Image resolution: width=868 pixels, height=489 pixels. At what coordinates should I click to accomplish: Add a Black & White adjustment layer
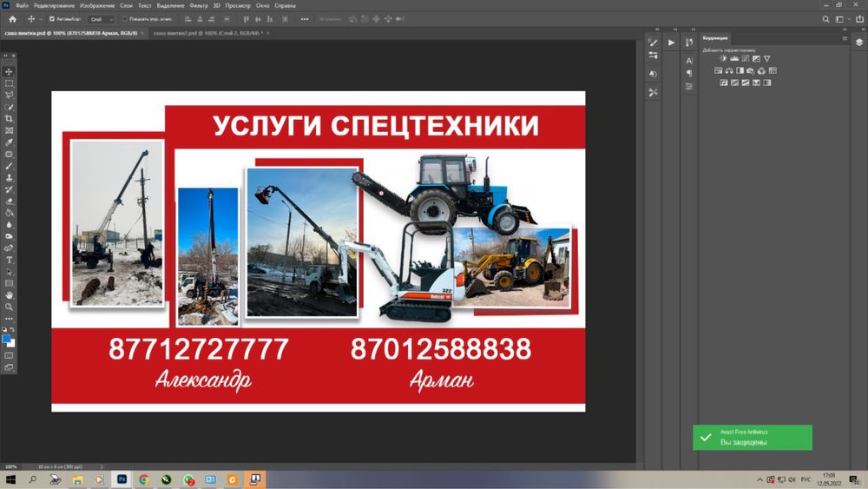pyautogui.click(x=740, y=70)
